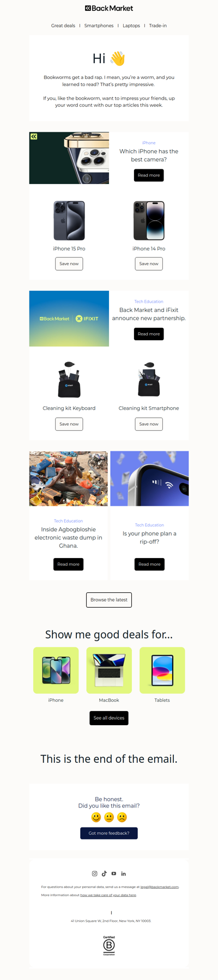Open the Smartphones menu link
This screenshot has width=218, height=980.
99,26
